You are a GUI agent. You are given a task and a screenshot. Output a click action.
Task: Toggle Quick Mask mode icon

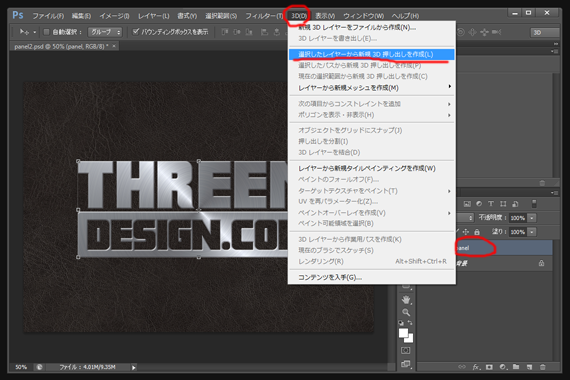[406, 350]
